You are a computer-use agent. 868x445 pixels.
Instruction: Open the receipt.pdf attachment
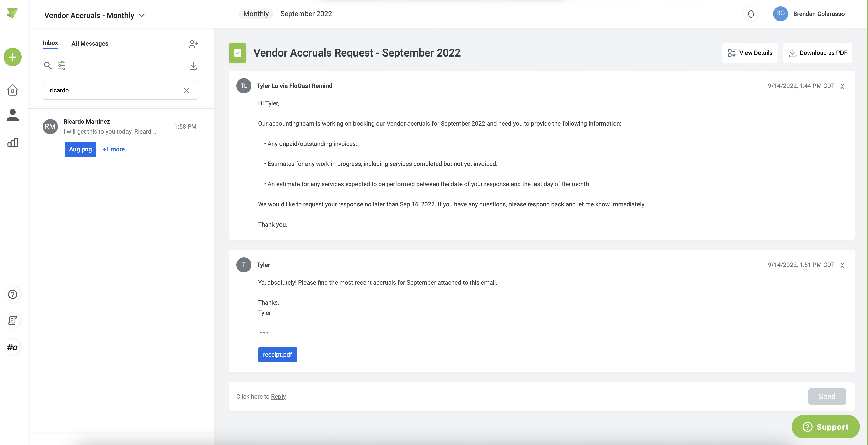277,354
